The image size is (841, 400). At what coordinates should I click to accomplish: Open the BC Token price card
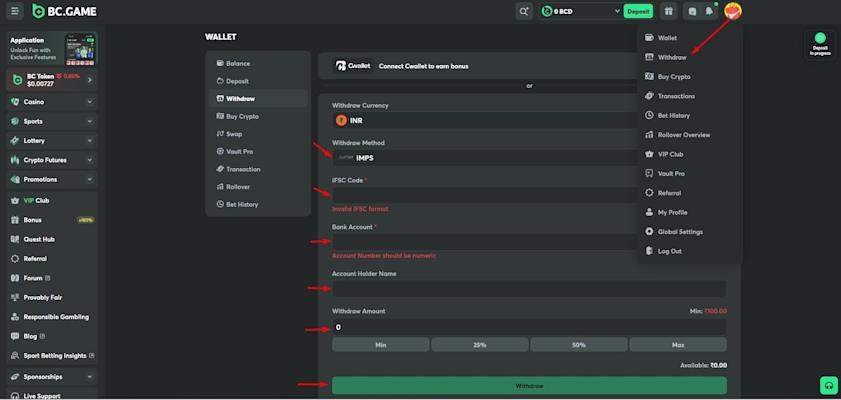click(51, 80)
